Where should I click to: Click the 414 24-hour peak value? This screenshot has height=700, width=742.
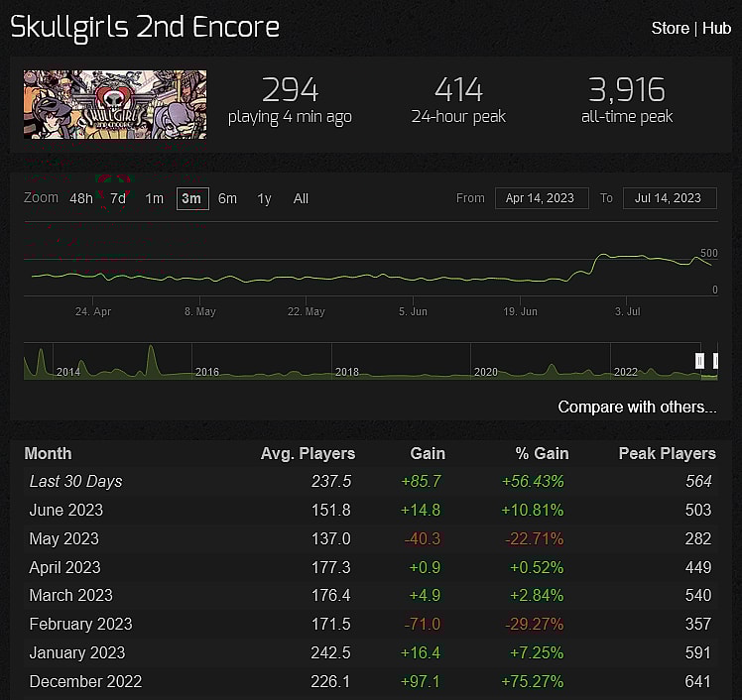tap(458, 90)
